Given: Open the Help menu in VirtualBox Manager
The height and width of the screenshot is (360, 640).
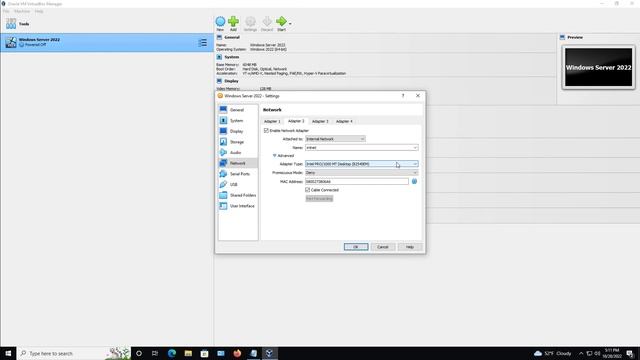Looking at the screenshot, I should 39,11.
